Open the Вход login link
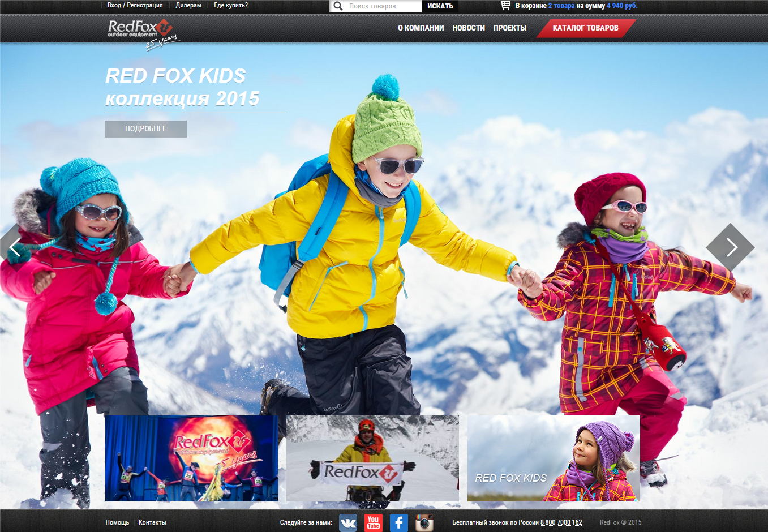768x532 pixels. pyautogui.click(x=114, y=5)
